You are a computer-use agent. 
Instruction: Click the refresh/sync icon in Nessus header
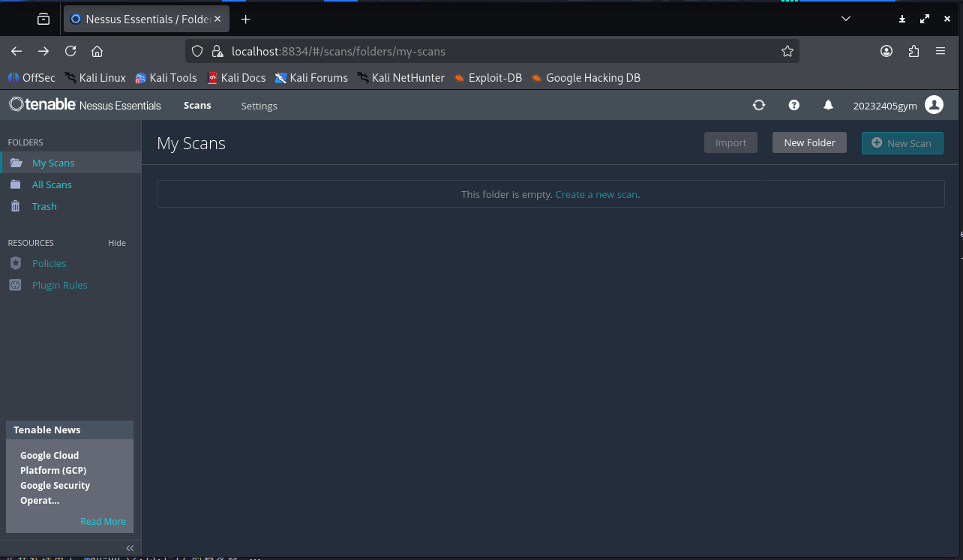point(759,106)
